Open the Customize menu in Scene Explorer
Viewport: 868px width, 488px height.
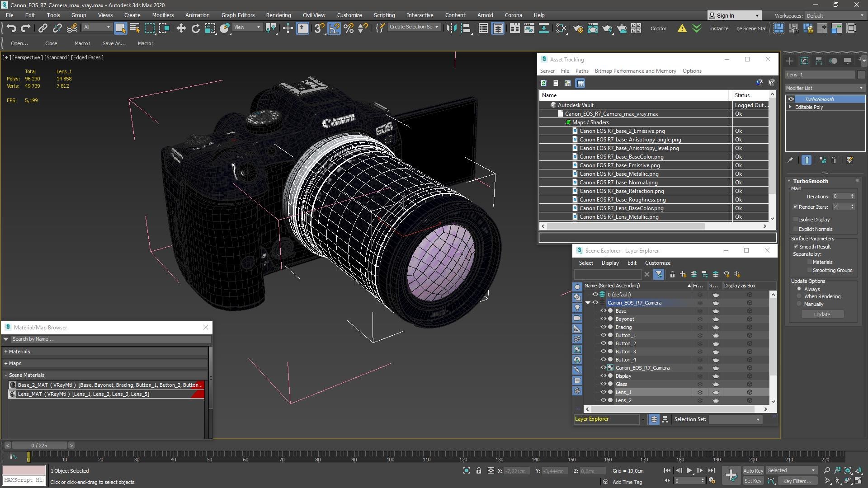[658, 263]
